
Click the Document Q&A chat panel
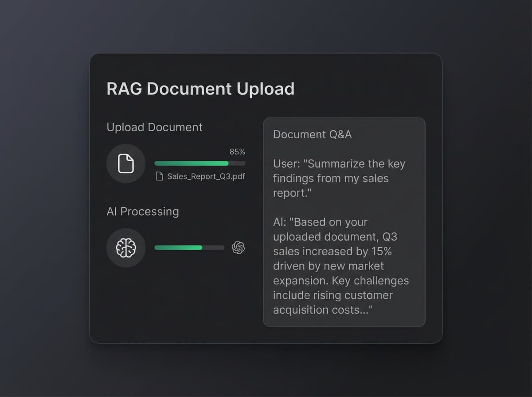coord(344,222)
